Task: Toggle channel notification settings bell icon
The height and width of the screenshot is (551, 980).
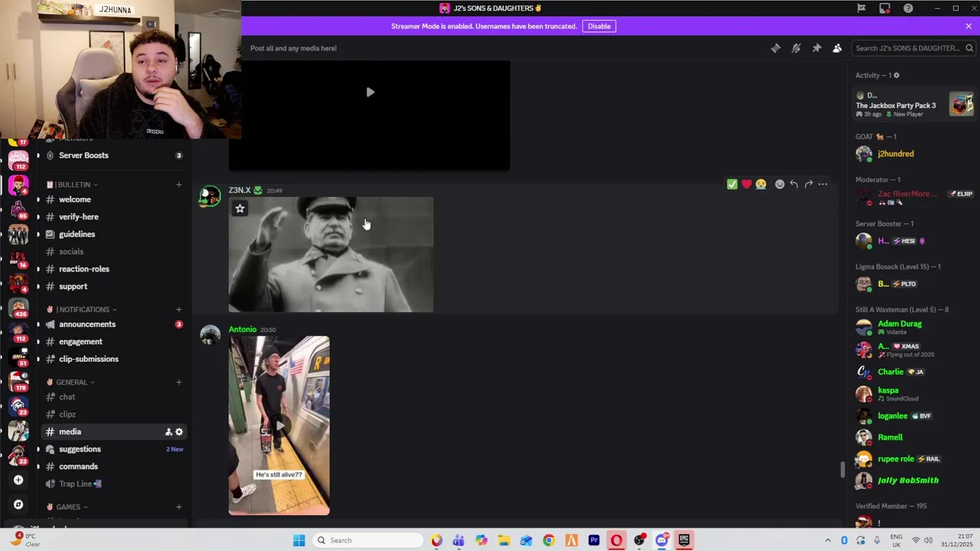Action: point(796,48)
